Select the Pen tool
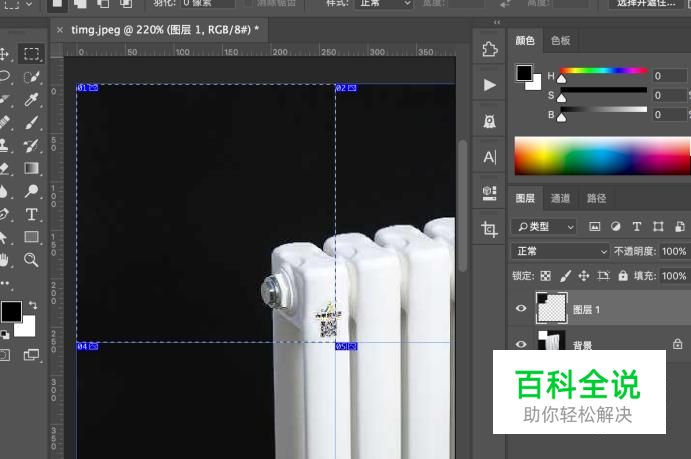 (x=4, y=215)
